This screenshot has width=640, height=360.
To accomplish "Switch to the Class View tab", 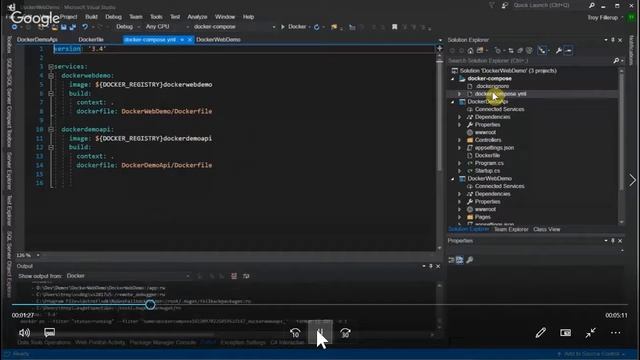I will coord(547,229).
